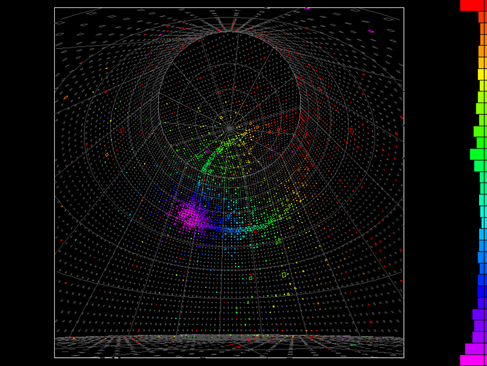The image size is (487, 366).
Task: Click the orange diamond hit on left side
Action: (x=107, y=155)
